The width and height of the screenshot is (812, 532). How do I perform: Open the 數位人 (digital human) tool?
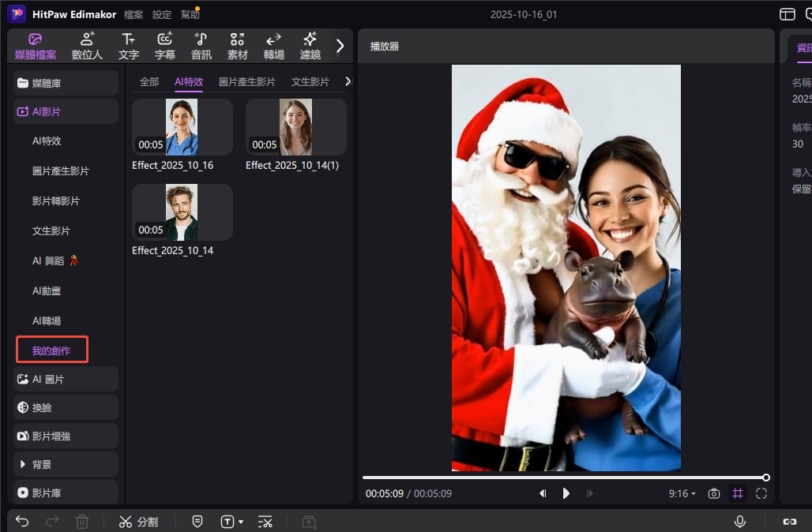(x=87, y=46)
